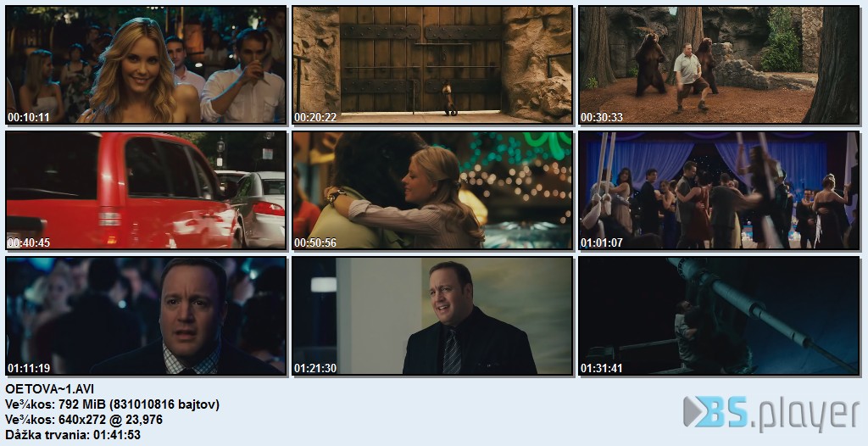Click the OETOVA~1.AVI file name
The height and width of the screenshot is (446, 868).
(x=49, y=389)
